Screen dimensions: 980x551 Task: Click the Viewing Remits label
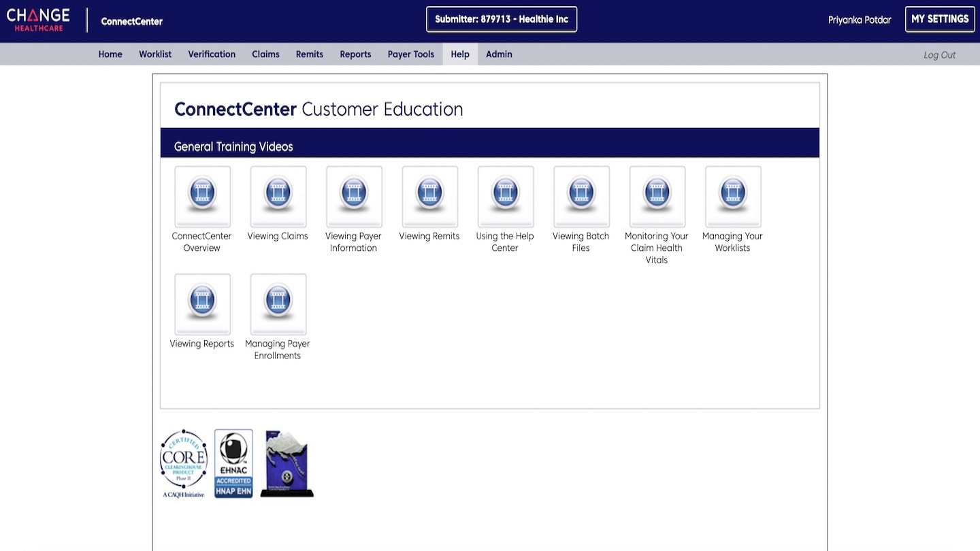pos(429,236)
